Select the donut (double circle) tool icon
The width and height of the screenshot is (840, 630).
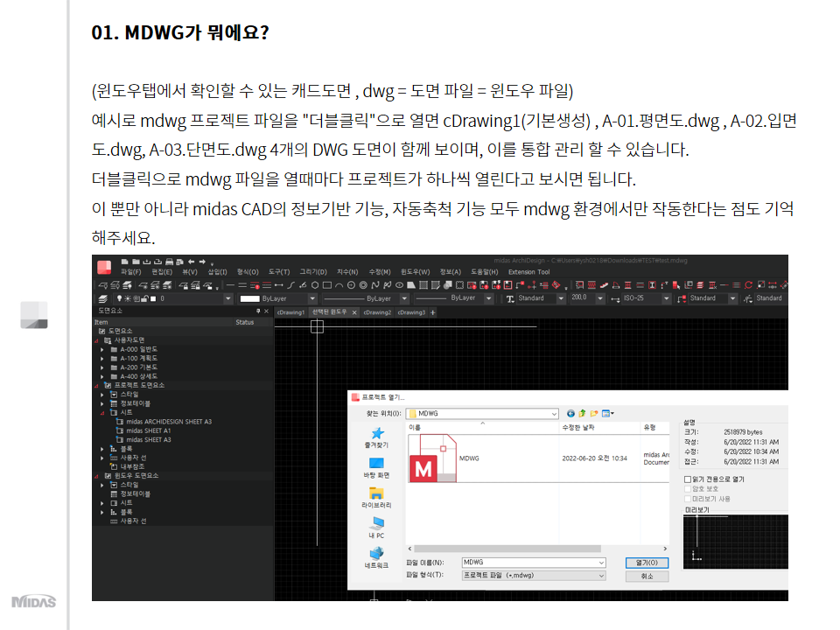363,285
